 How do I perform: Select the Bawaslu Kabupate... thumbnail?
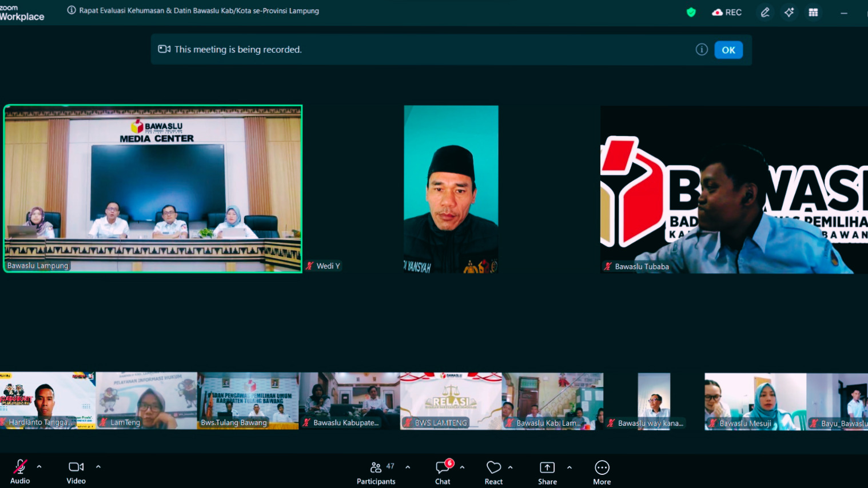click(x=349, y=401)
